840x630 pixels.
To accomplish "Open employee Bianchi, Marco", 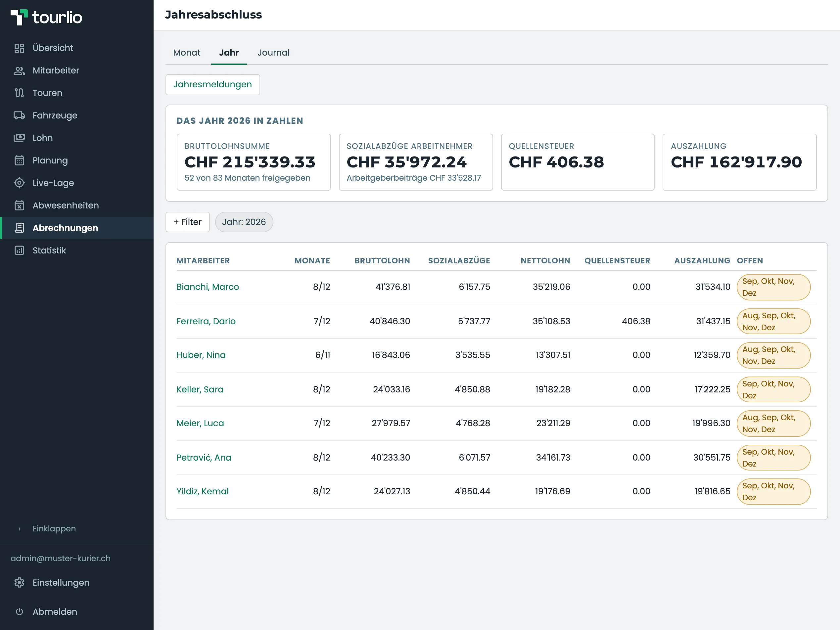I will (x=208, y=287).
